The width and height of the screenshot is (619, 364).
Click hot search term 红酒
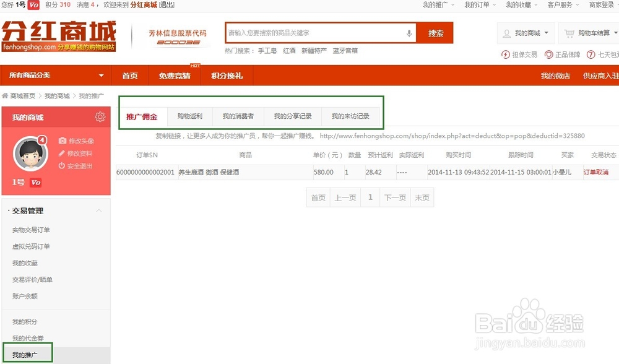point(289,51)
